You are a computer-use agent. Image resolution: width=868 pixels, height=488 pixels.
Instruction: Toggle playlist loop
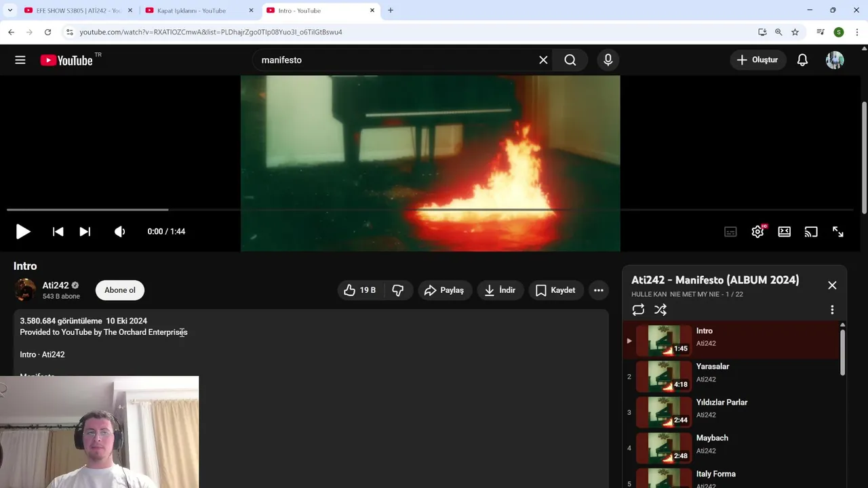point(638,310)
